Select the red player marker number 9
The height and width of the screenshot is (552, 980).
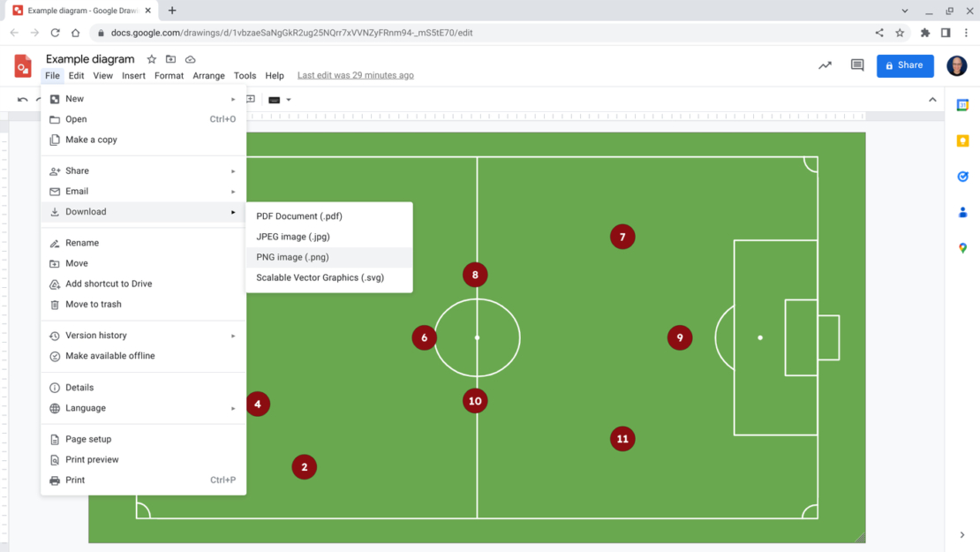(x=679, y=337)
